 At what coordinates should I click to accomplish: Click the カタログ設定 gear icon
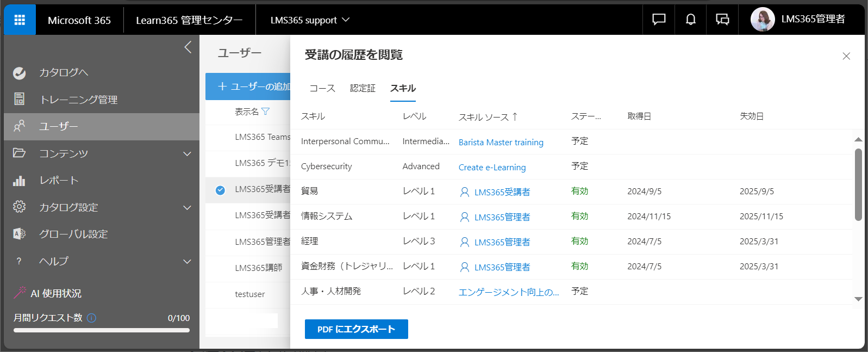click(x=20, y=207)
